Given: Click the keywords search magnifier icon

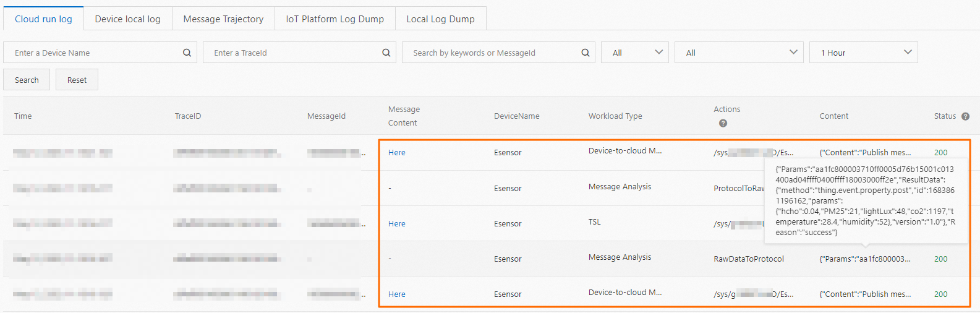Looking at the screenshot, I should (585, 53).
